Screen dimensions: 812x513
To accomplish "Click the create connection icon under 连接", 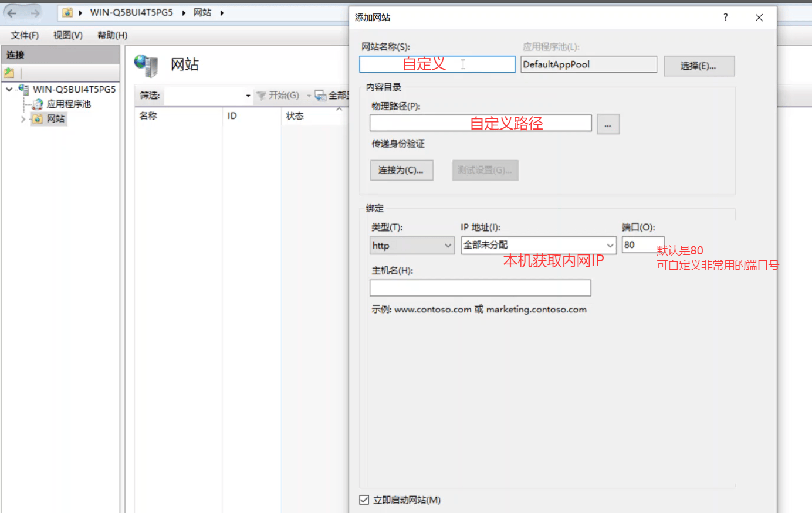I will [8, 72].
